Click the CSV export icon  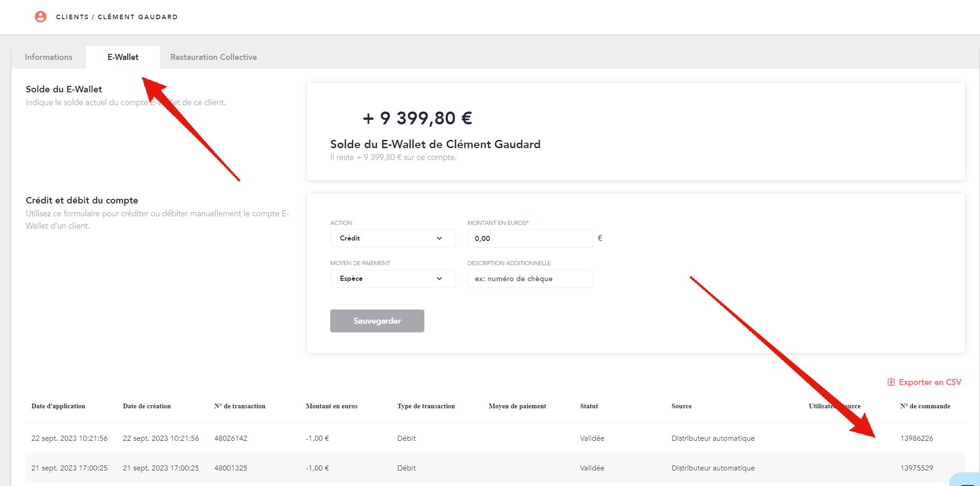[x=891, y=382]
